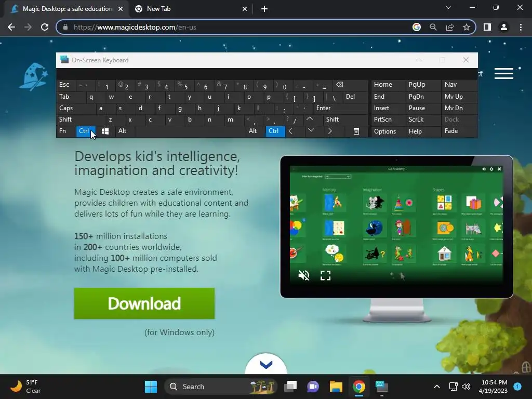Toggle the right Shift key
The height and width of the screenshot is (399, 532).
(345, 119)
